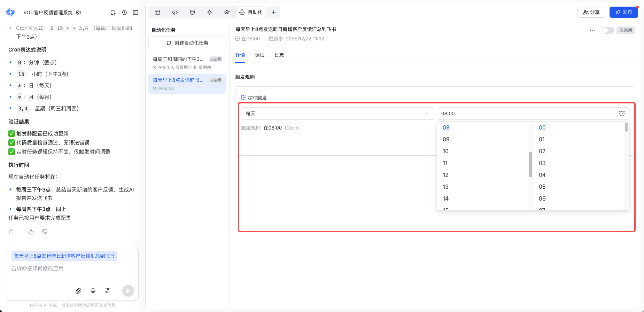Copy the AI response with copy icon
The height and width of the screenshot is (312, 644).
(x=11, y=232)
